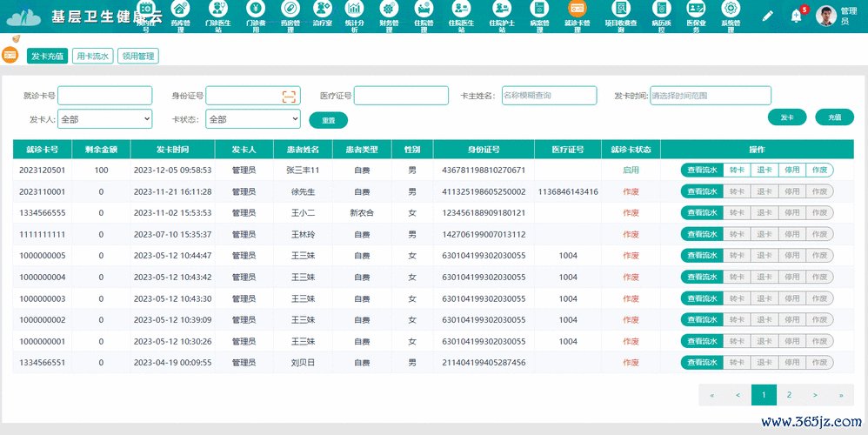Select the 新农合 patient type cell
868x435 pixels.
tap(362, 212)
